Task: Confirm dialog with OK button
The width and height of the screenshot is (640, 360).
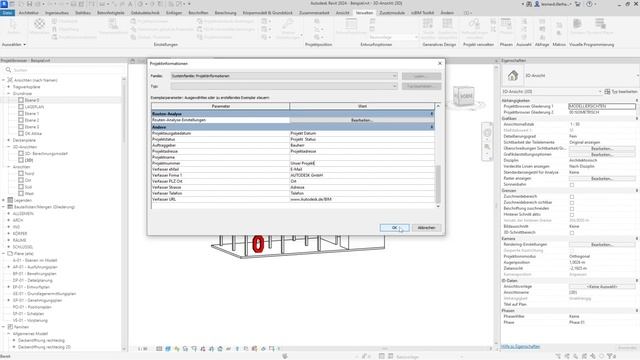Action: [394, 228]
